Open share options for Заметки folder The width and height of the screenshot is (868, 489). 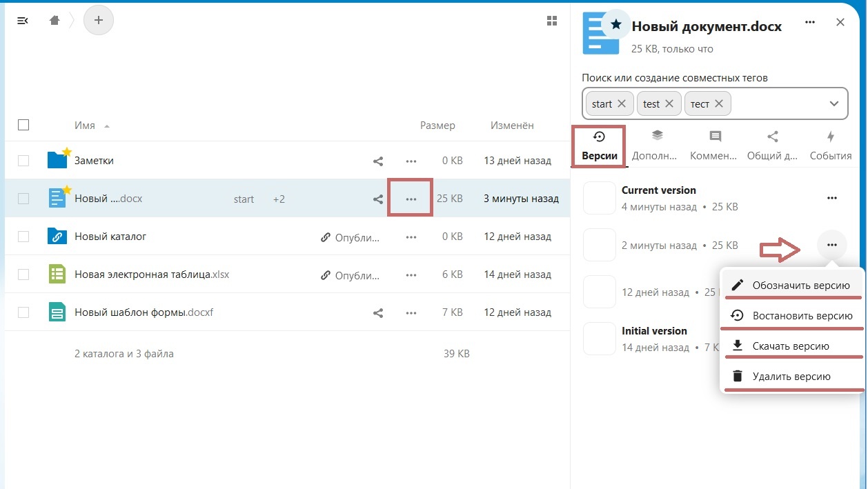coord(378,161)
